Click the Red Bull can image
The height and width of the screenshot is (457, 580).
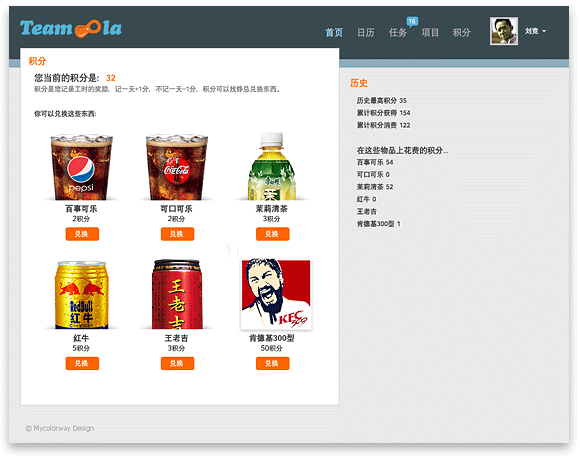point(81,295)
